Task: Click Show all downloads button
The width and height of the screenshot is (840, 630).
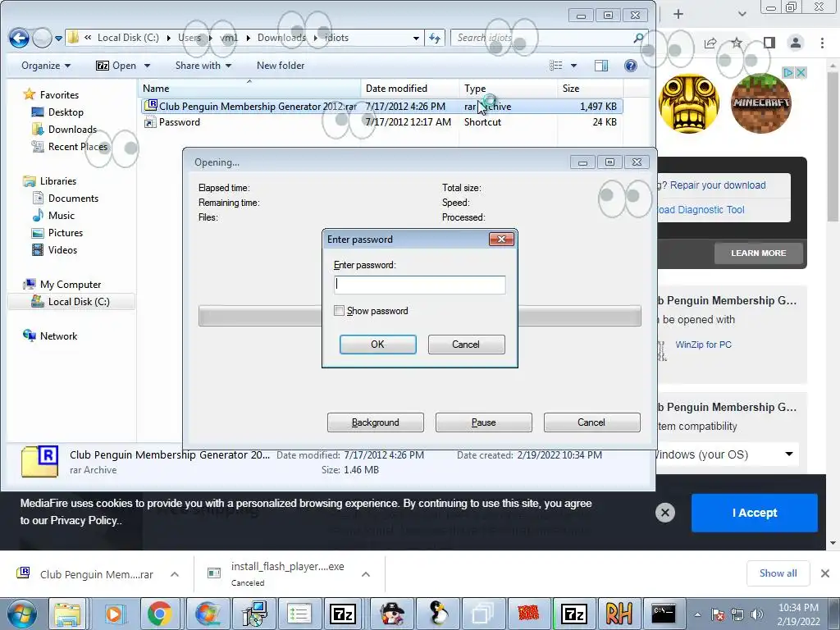Action: tap(778, 573)
